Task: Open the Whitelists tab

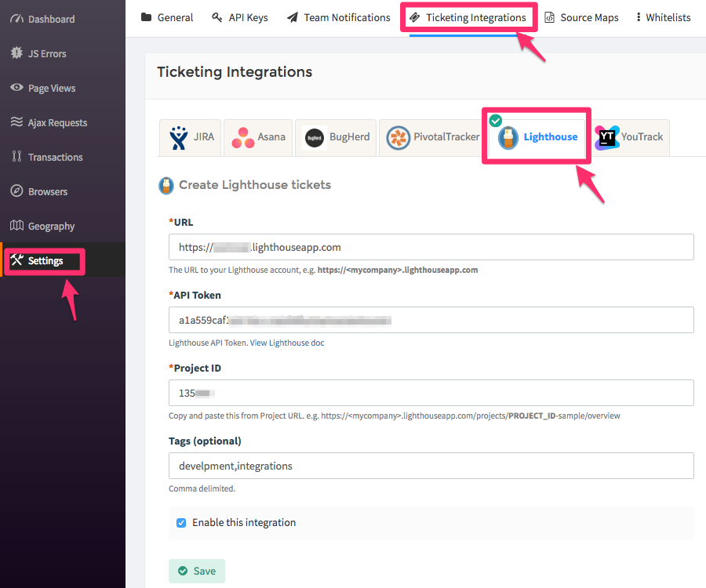Action: (663, 17)
